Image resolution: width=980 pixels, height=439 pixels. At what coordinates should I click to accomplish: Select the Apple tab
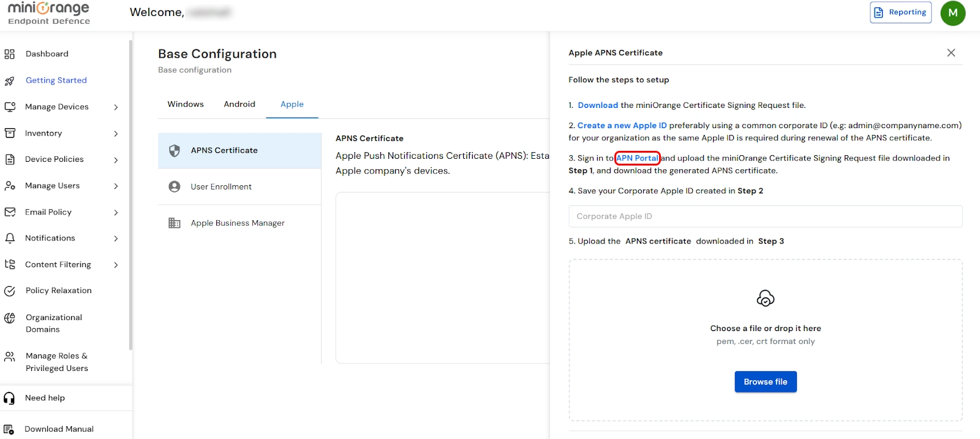[292, 104]
